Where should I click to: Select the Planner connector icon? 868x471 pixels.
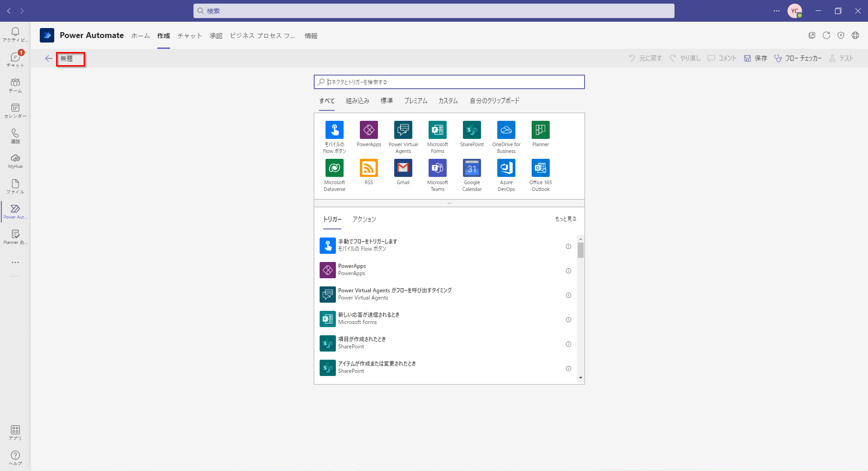pyautogui.click(x=541, y=130)
